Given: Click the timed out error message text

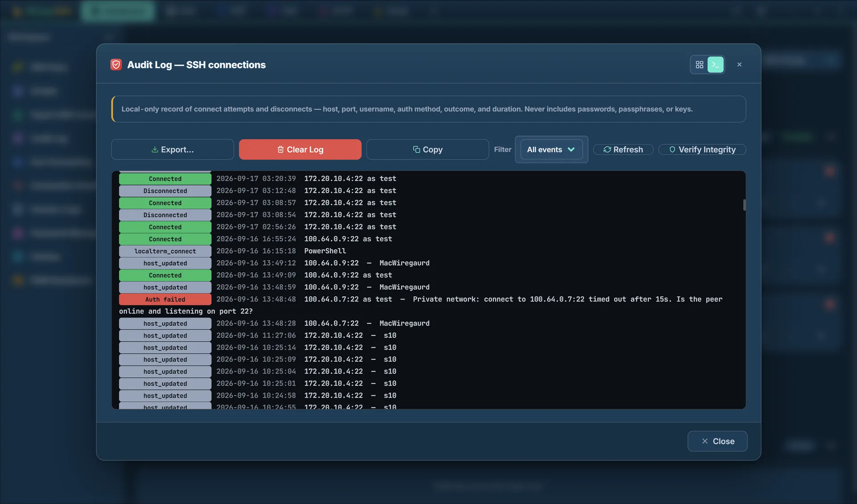Looking at the screenshot, I should [567, 300].
